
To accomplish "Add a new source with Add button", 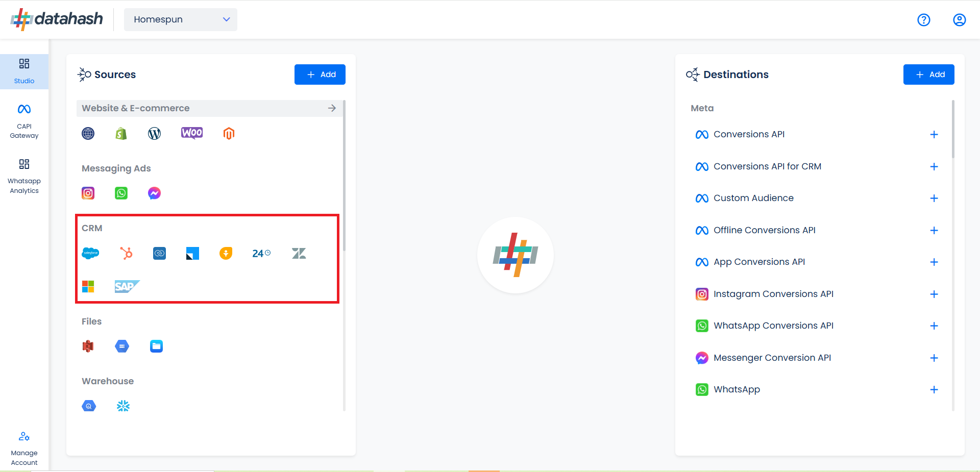I will pos(320,74).
